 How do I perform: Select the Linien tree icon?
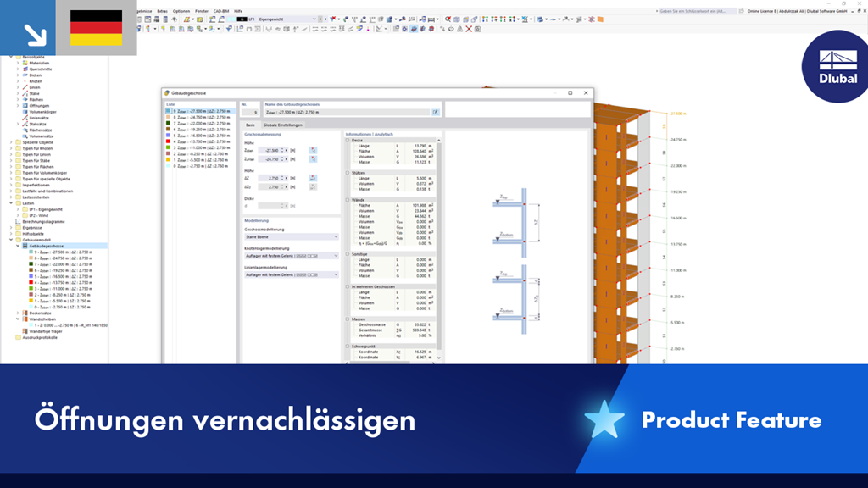25,87
